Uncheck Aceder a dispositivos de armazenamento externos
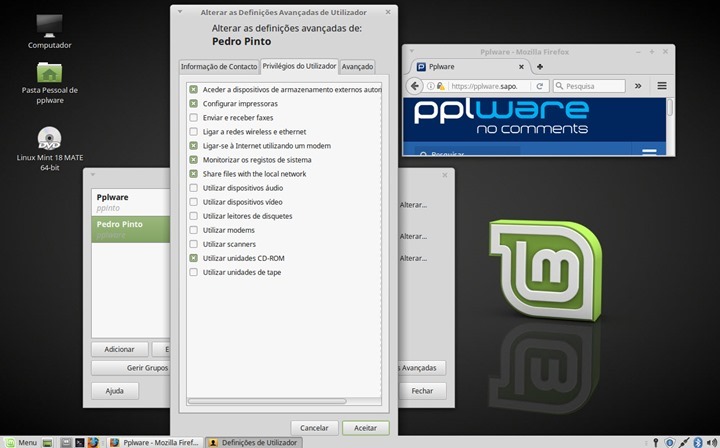 click(193, 90)
